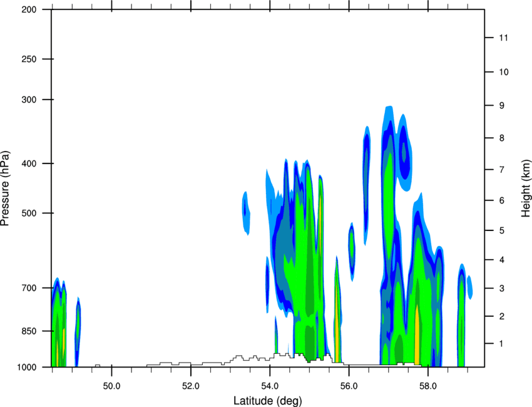This screenshot has height=407, width=532.
Task: Click the 500 pressure tick label
Action: (29, 213)
